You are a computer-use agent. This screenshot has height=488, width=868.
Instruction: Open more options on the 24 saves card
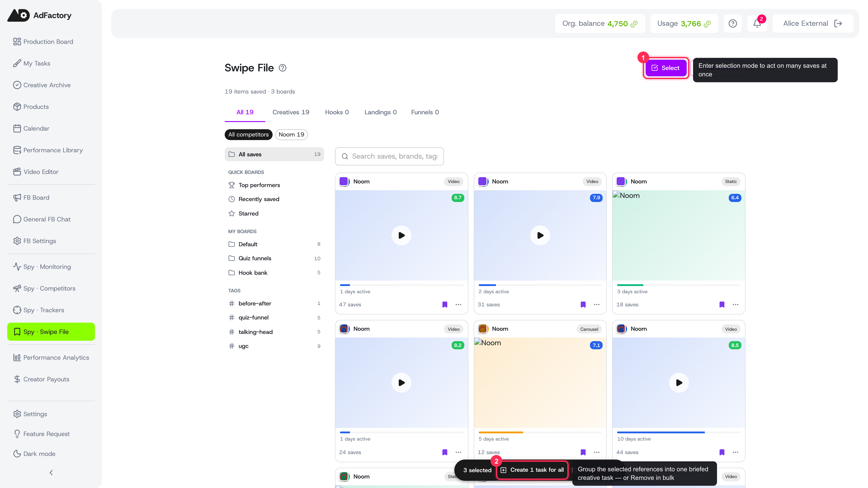[x=458, y=452]
